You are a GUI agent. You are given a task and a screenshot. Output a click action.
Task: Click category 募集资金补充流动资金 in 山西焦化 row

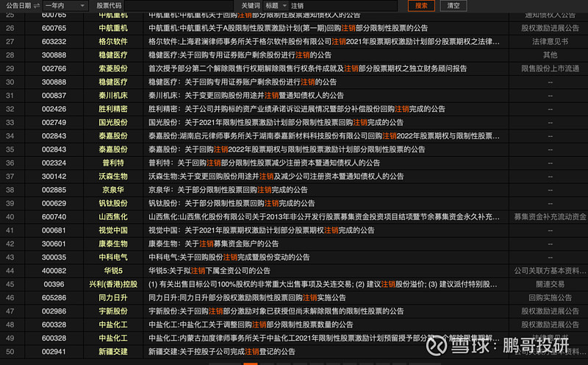click(x=550, y=217)
